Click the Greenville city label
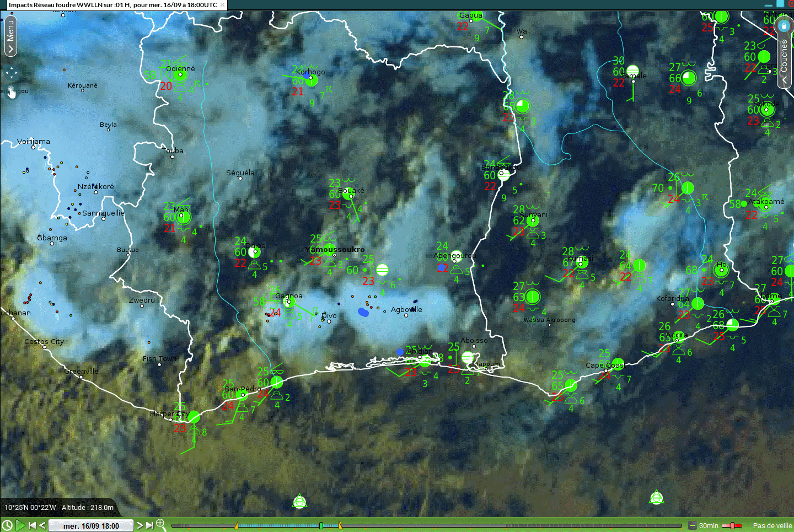 pyautogui.click(x=81, y=372)
